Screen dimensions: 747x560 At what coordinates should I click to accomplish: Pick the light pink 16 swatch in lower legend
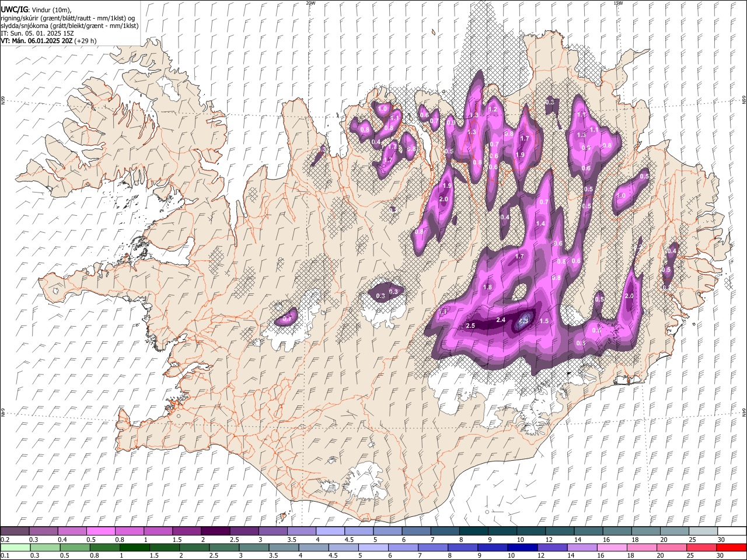[x=612, y=547]
